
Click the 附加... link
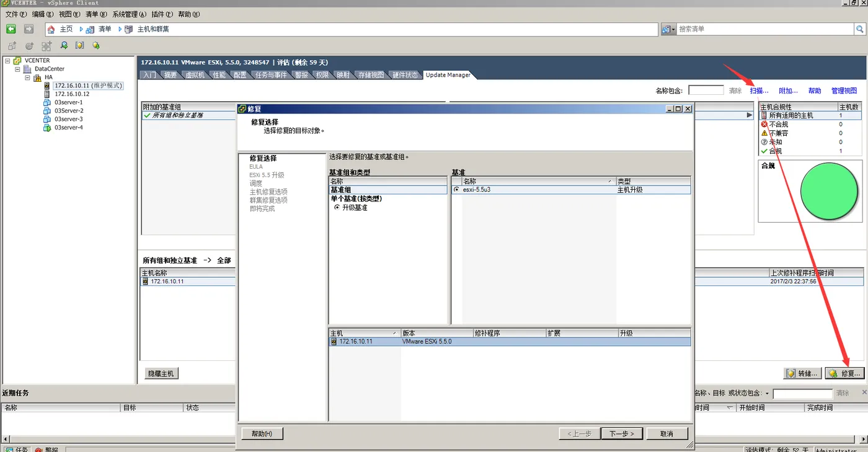(x=788, y=91)
